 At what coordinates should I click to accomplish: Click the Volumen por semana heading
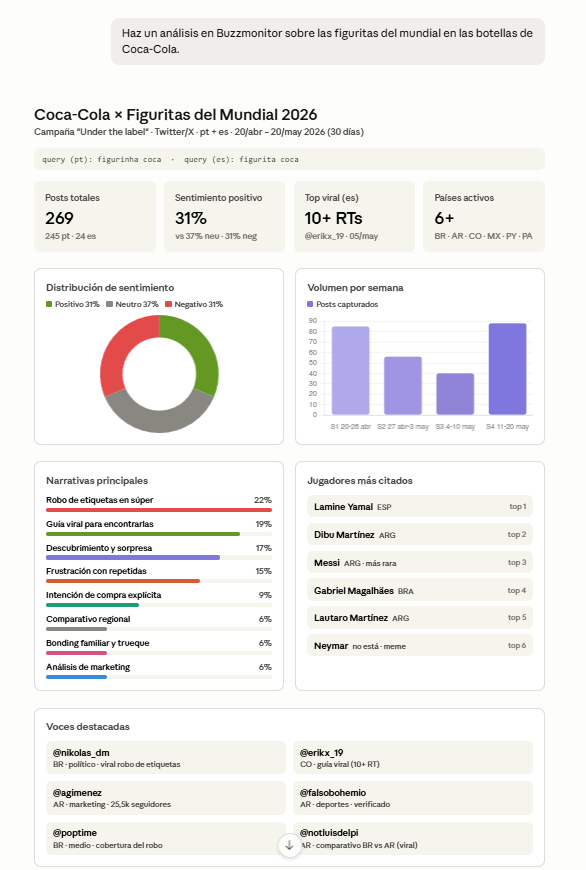point(355,287)
